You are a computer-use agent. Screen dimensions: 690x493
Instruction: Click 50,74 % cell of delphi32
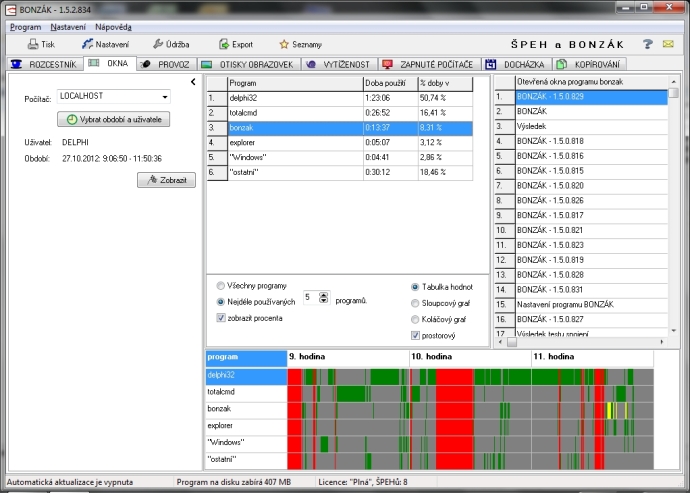click(x=445, y=98)
